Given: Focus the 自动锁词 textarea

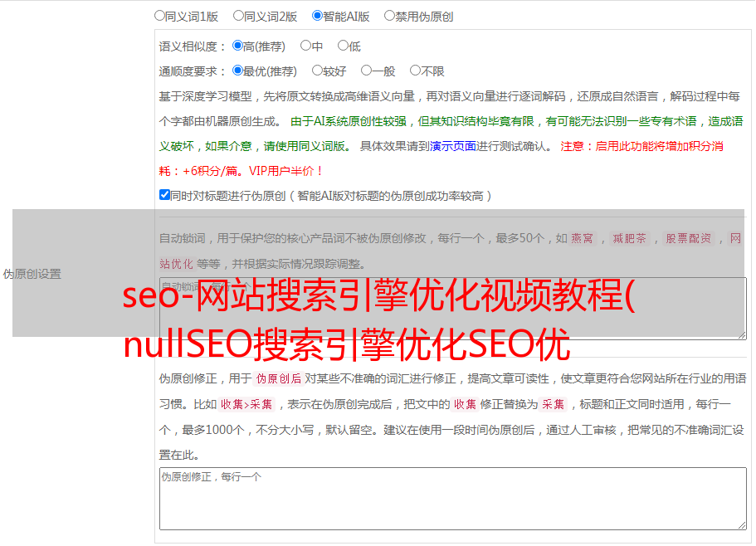Looking at the screenshot, I should pos(453,309).
